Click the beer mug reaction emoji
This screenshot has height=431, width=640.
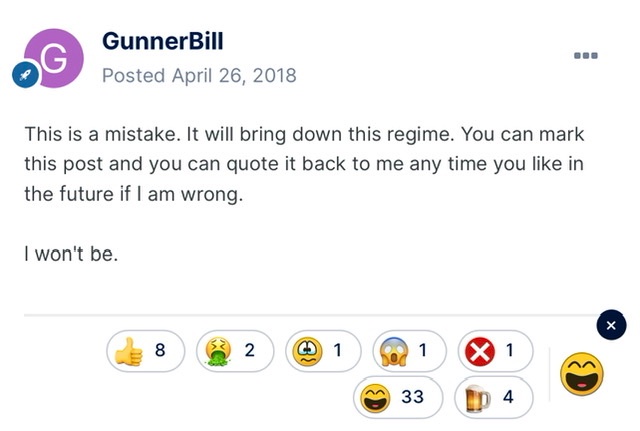pos(477,398)
